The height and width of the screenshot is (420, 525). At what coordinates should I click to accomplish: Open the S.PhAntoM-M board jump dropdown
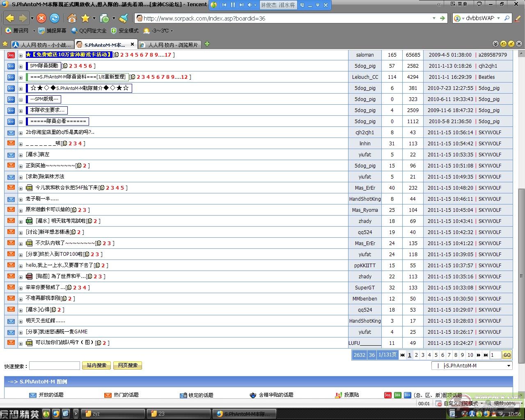(509, 366)
